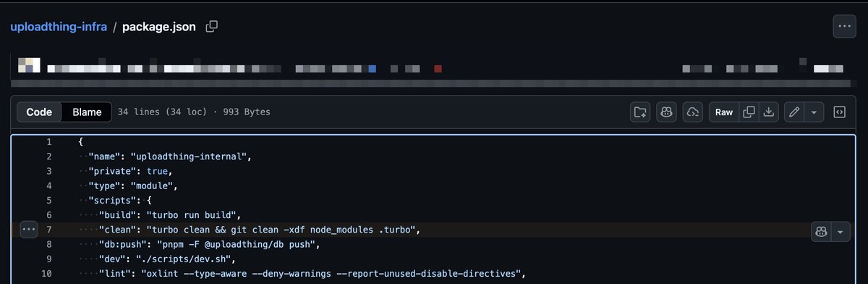Screen dimensions: 868x284
Task: Click the cloud terminal codespace icon
Action: [x=692, y=112]
